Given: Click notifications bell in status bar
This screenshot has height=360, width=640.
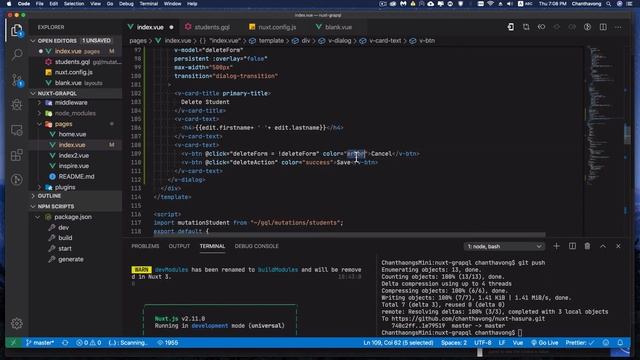Looking at the screenshot, I should [620, 343].
